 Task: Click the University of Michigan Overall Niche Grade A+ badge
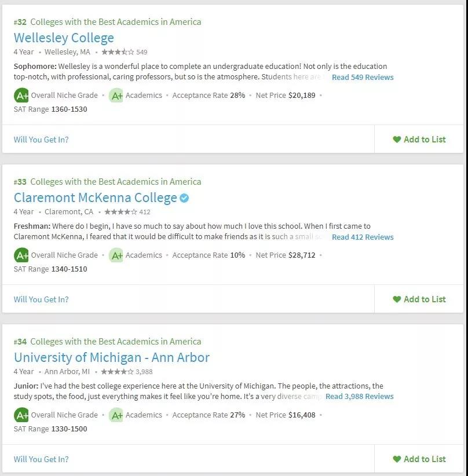(21, 415)
